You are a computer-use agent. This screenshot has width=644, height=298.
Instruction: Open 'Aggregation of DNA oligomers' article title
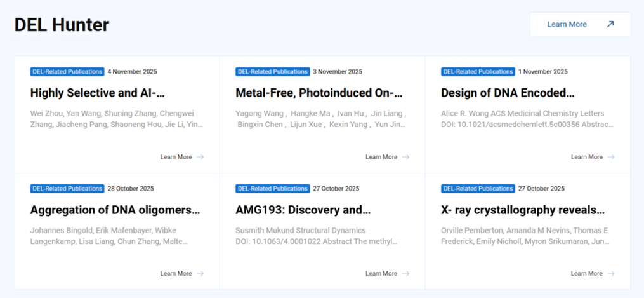tap(115, 210)
